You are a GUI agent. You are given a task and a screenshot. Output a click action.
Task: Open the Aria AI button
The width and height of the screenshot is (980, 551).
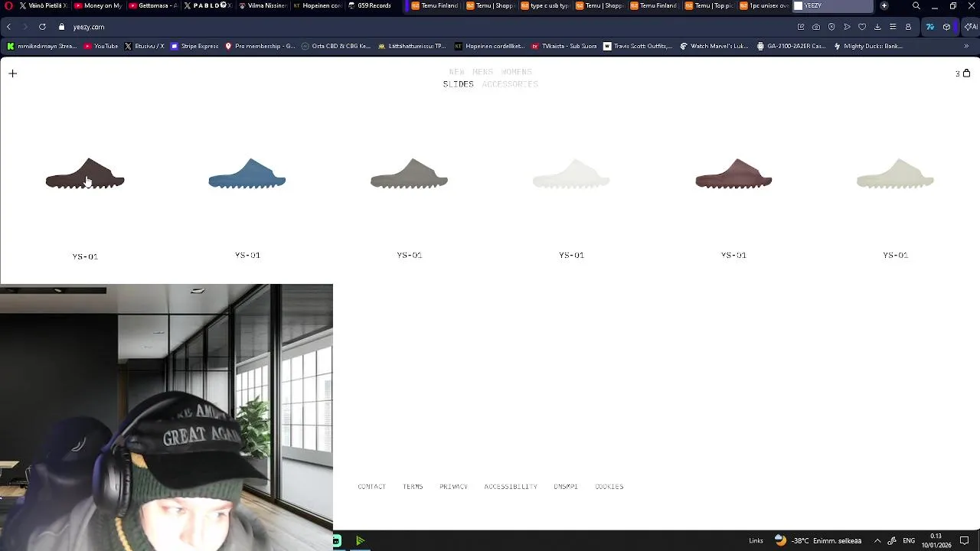[970, 27]
